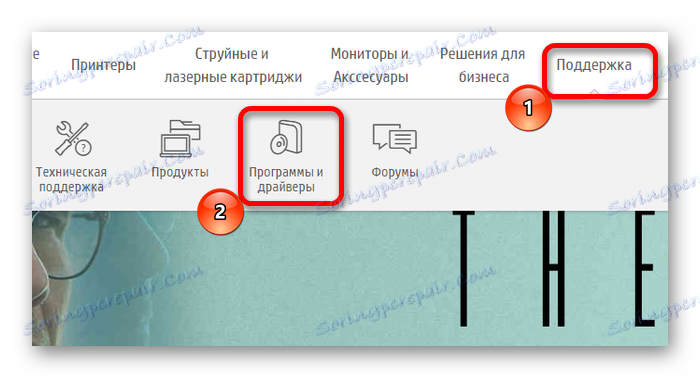Viewport: 700px width, 378px height.
Task: Click the Форумы chat bubbles icon
Action: coord(395,139)
